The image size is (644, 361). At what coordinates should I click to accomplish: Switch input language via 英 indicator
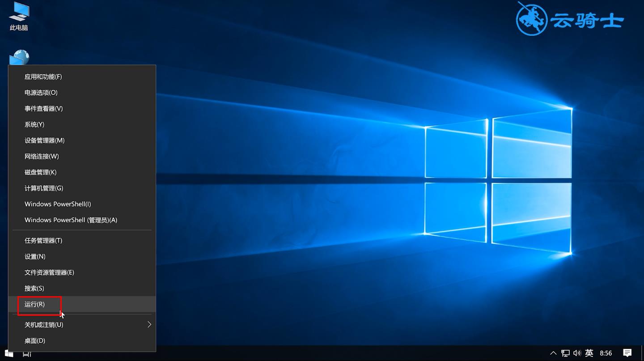point(589,353)
